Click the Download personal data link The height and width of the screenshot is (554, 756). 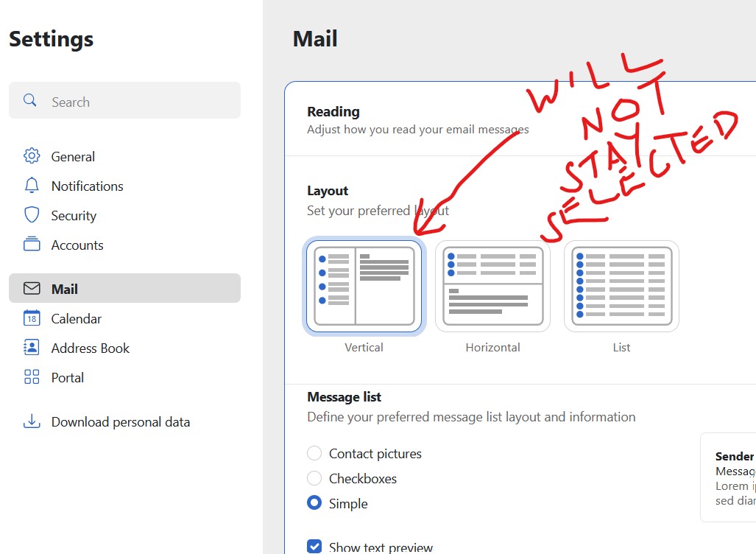click(120, 422)
